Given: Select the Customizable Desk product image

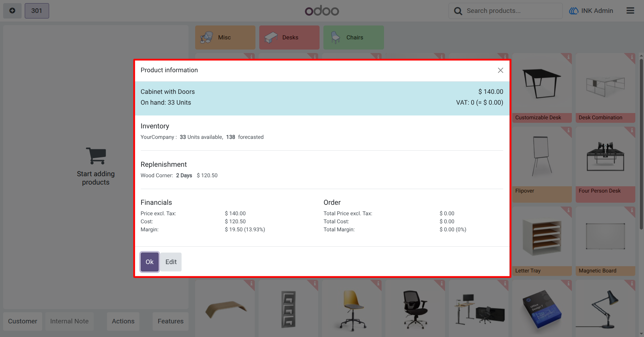Looking at the screenshot, I should coord(542,84).
